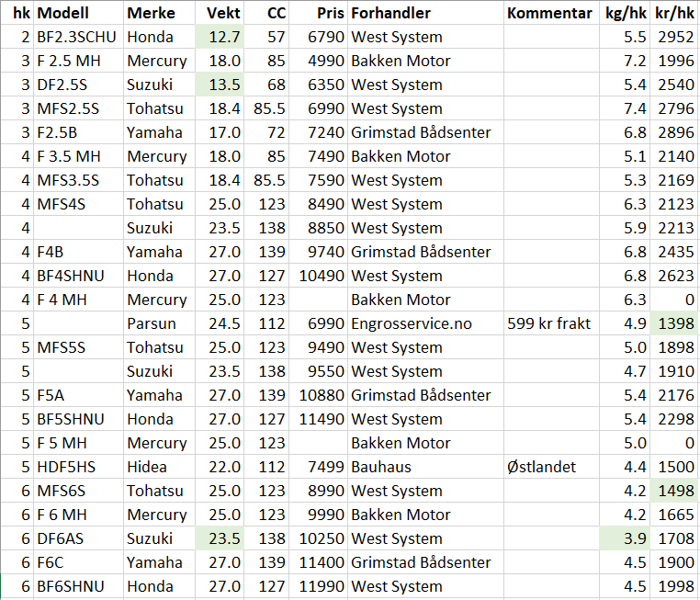Select the BF2.3SCHU model cell
Viewport: 700px width, 600px height.
79,37
